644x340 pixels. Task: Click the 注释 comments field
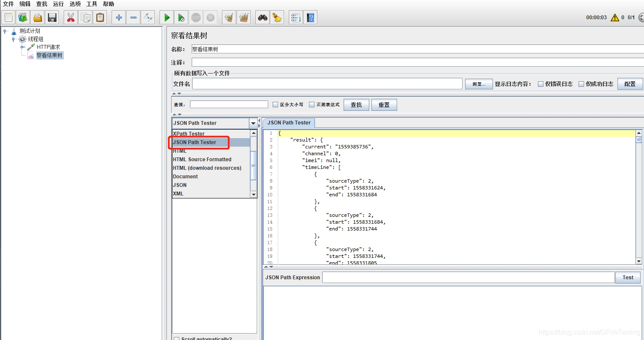pyautogui.click(x=418, y=62)
